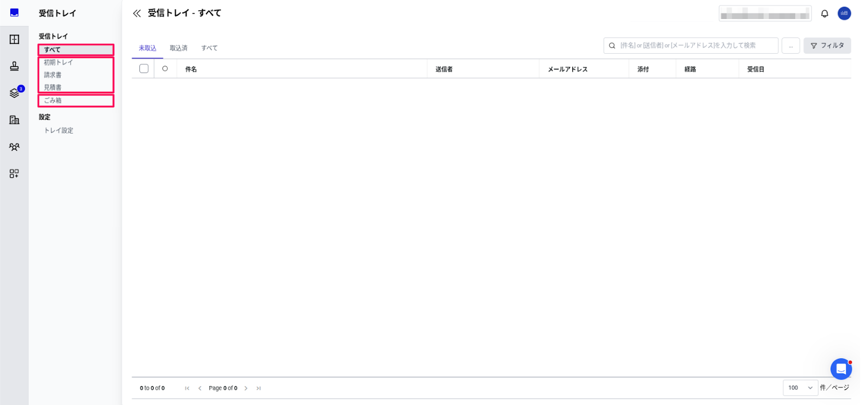Collapse sidebar with double chevron icon
Viewport: 868px width, 405px height.
pyautogui.click(x=137, y=13)
